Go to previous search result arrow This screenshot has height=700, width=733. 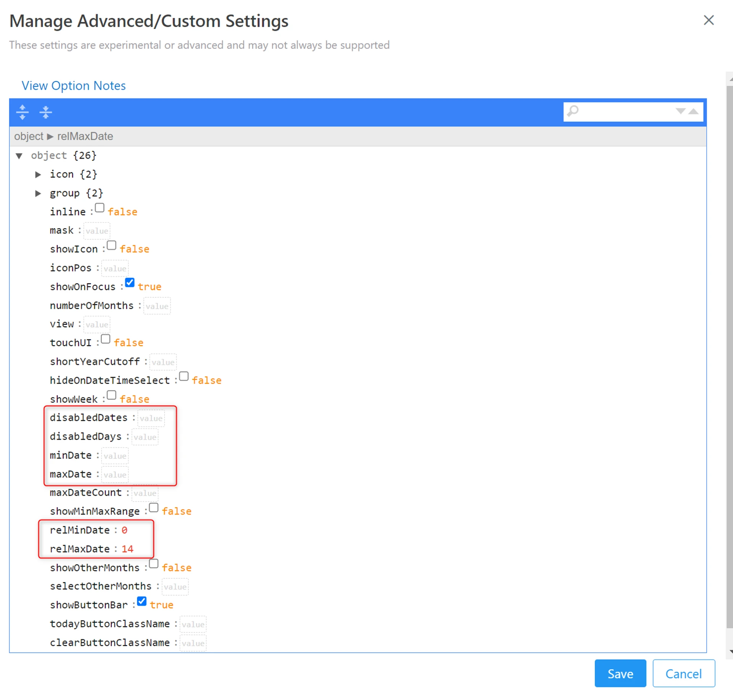click(694, 111)
